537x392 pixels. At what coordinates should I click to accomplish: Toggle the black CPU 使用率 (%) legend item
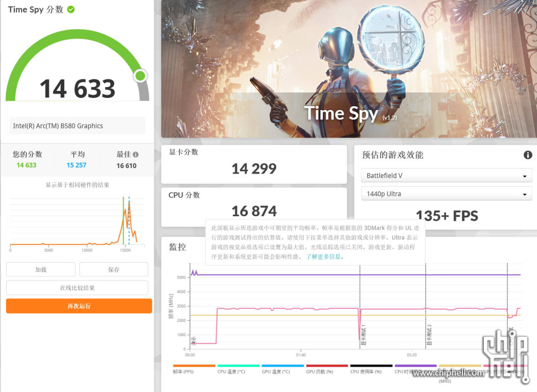pos(371,369)
